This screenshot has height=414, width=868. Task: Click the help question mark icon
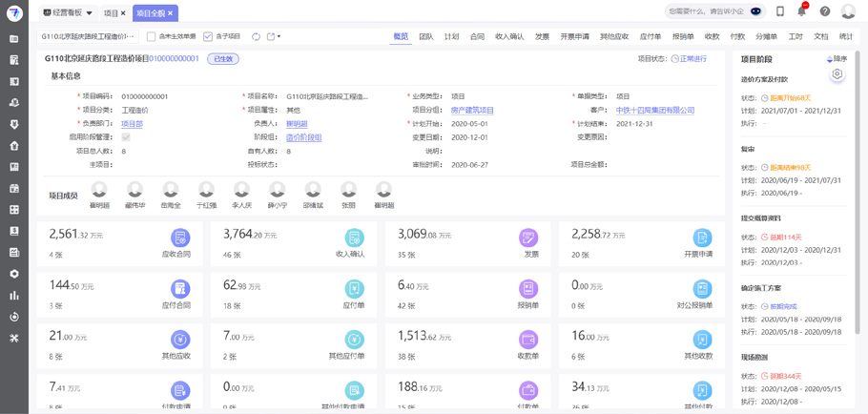(824, 11)
